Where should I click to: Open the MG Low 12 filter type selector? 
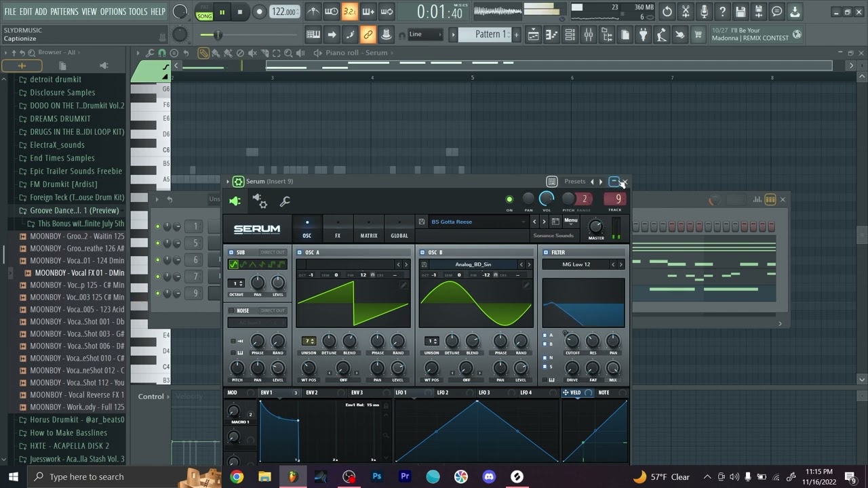click(576, 264)
